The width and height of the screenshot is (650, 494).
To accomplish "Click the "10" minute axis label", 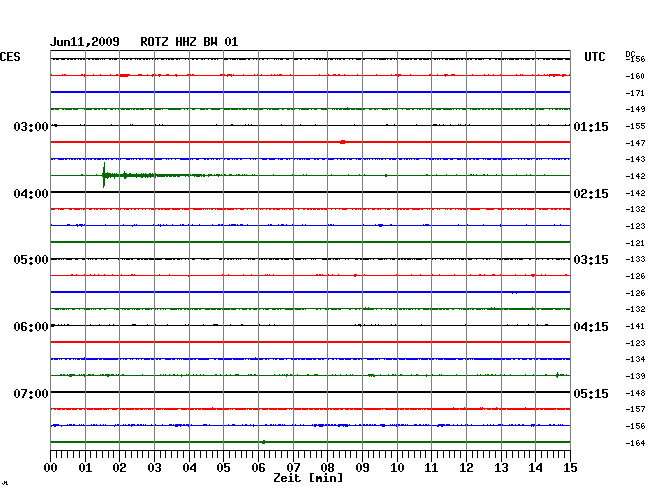I will coord(397,468).
